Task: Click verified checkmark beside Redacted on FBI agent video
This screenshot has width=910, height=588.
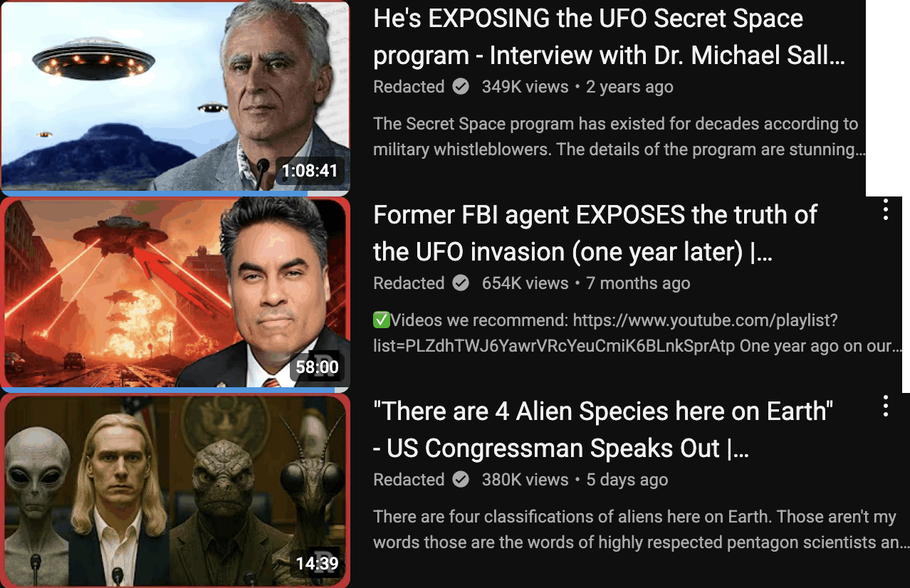Action: coord(461,283)
